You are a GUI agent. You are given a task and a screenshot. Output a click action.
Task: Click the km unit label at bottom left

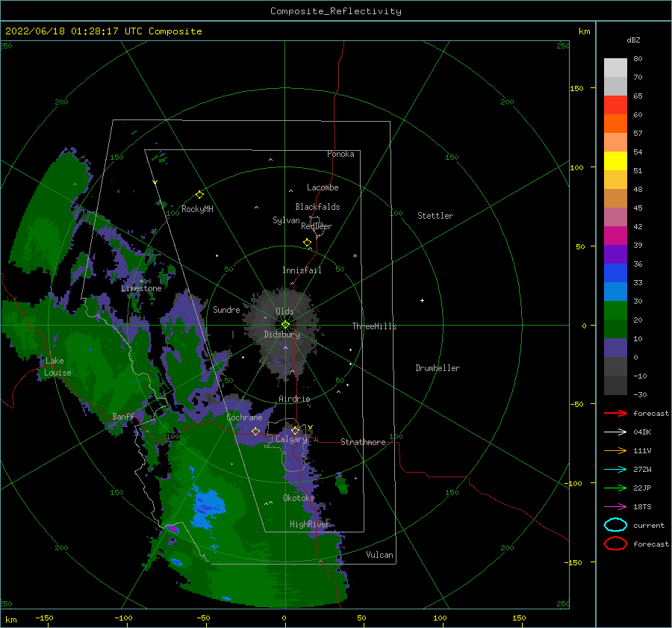[11, 620]
